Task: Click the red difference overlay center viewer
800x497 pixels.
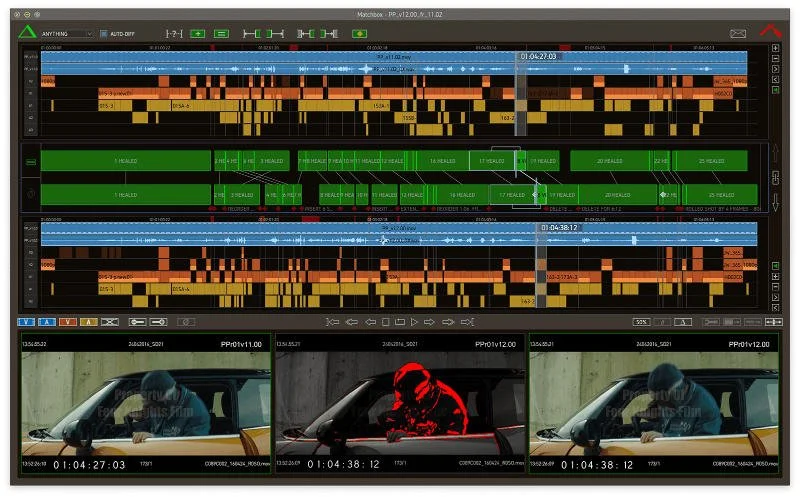Action: [400, 403]
